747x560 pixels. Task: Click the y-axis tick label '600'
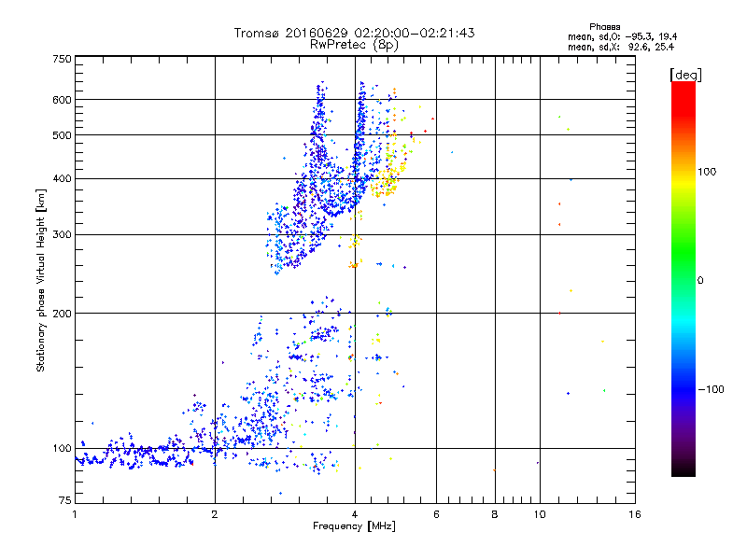click(x=62, y=100)
